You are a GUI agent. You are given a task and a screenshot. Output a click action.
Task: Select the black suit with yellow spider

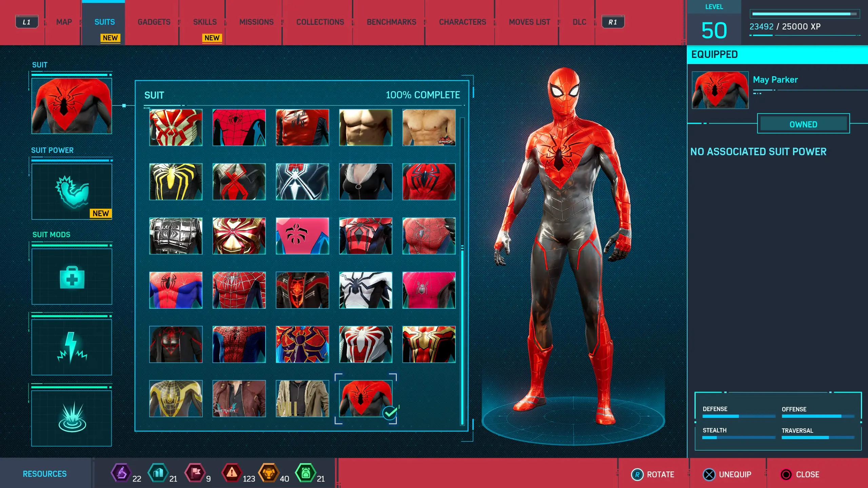pos(176,182)
